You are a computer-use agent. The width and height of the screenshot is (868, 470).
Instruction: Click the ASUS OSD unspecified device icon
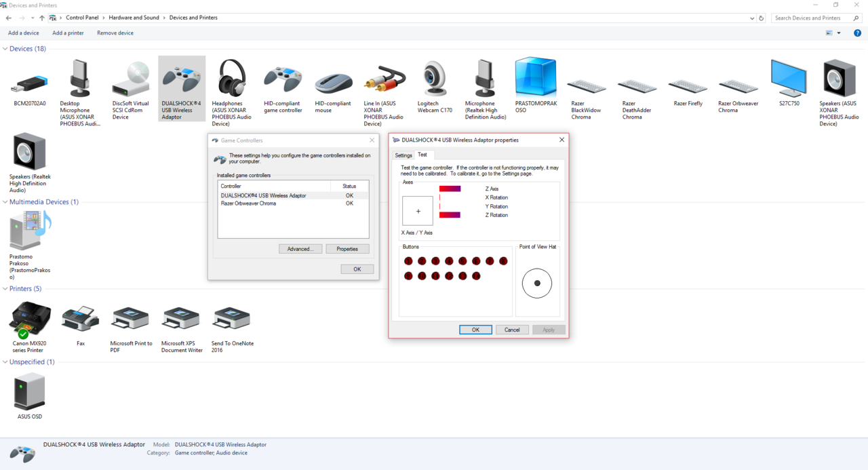[29, 392]
